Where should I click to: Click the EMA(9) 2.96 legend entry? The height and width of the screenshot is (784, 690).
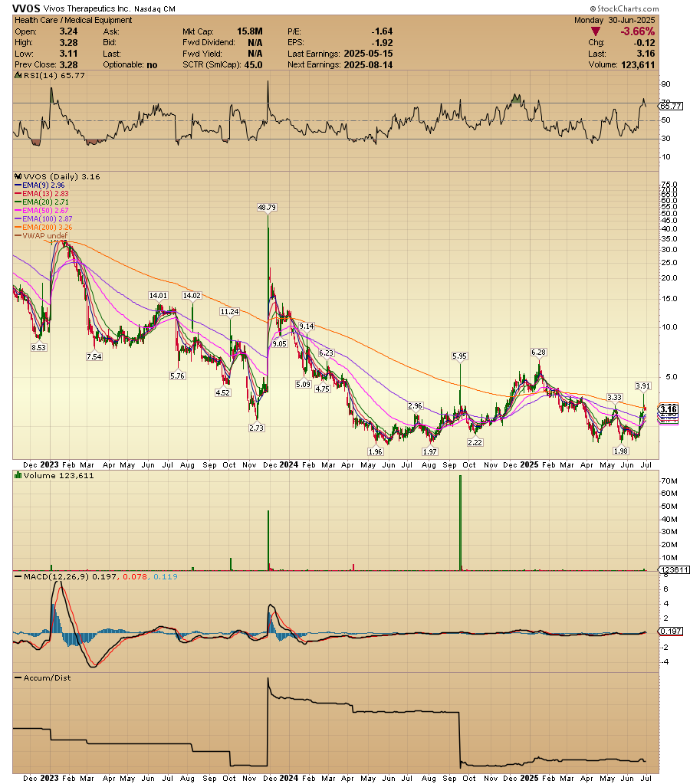tap(40, 185)
